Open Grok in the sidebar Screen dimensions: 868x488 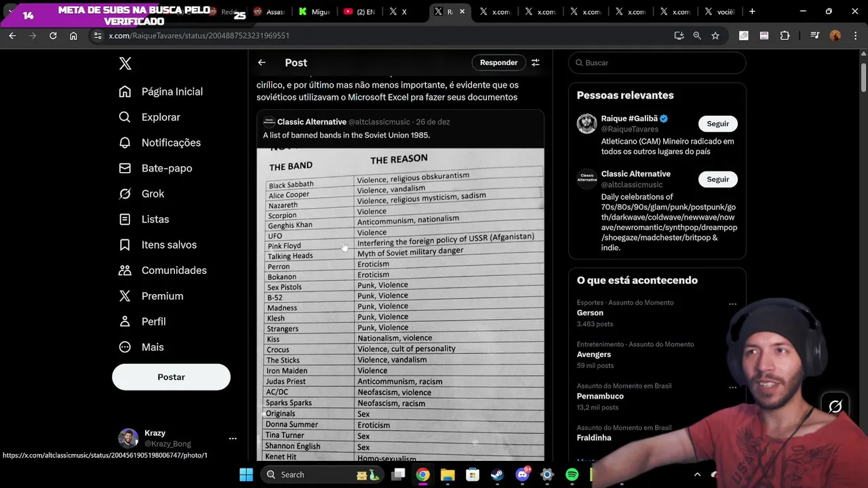tap(141, 194)
